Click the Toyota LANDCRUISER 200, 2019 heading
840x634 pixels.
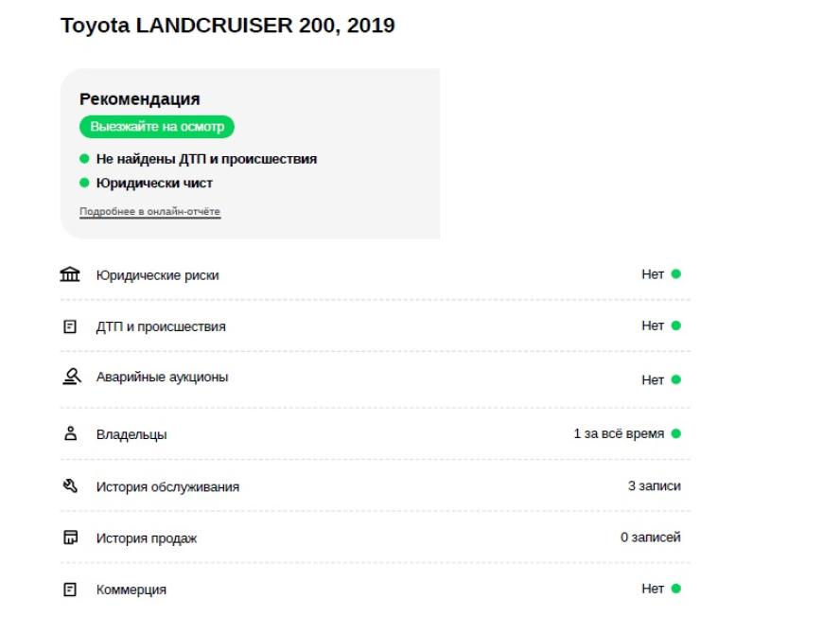click(x=228, y=26)
